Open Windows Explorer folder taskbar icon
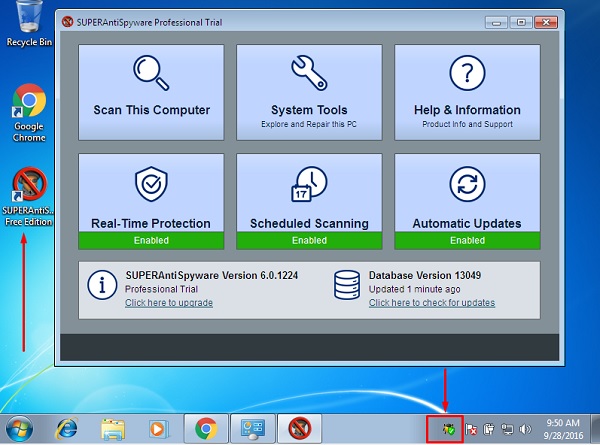The width and height of the screenshot is (600, 445). pyautogui.click(x=113, y=429)
